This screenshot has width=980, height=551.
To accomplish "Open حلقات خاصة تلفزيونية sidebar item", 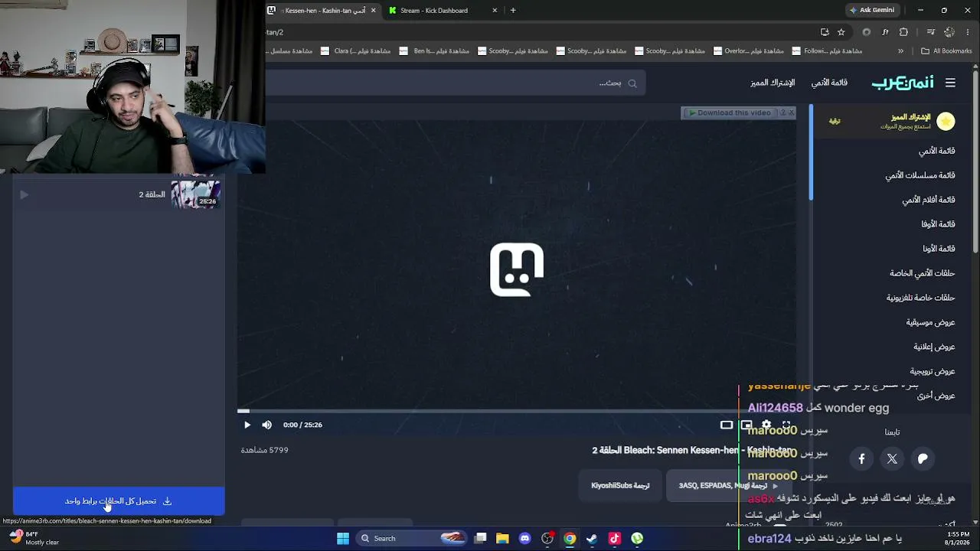I will [x=920, y=298].
